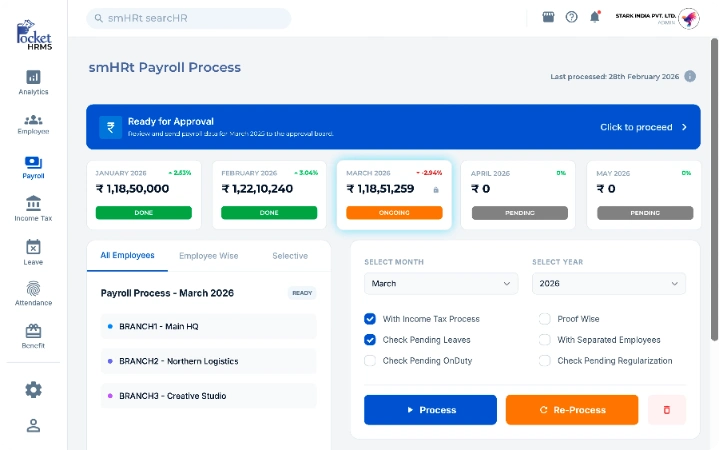Open the Leave calendar icon
The width and height of the screenshot is (719, 450).
[33, 247]
